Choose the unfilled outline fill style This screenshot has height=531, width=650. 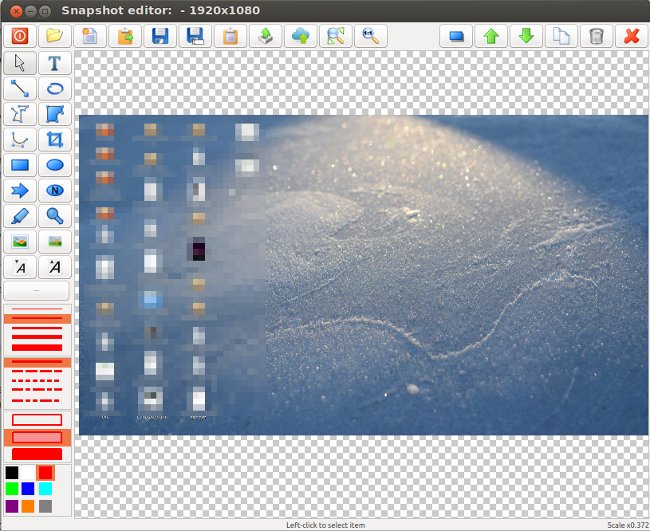(x=37, y=420)
